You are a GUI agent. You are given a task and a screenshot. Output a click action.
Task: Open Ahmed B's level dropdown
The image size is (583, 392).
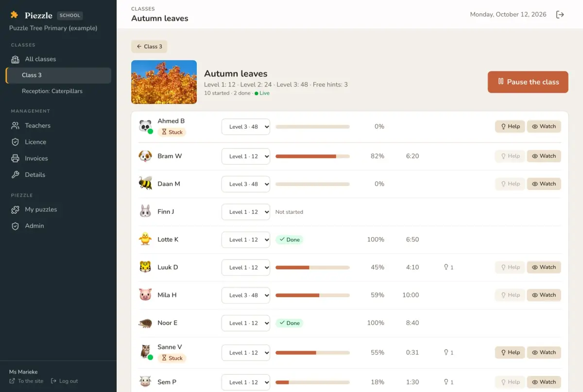click(x=246, y=127)
